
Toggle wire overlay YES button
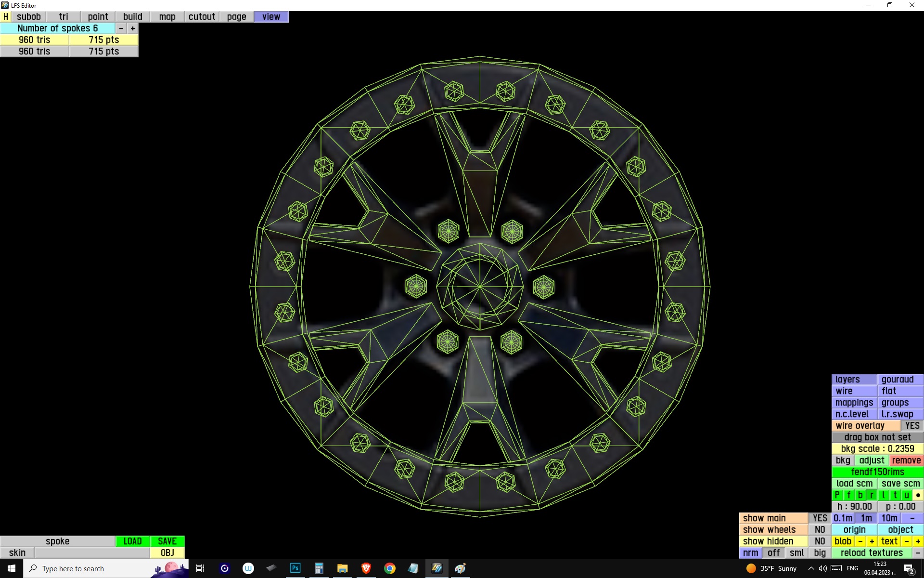tap(911, 426)
